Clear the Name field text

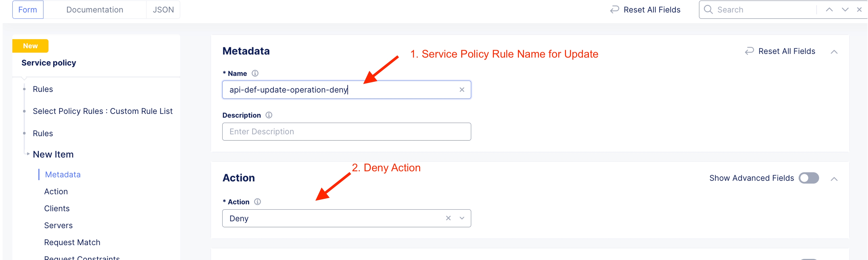462,90
